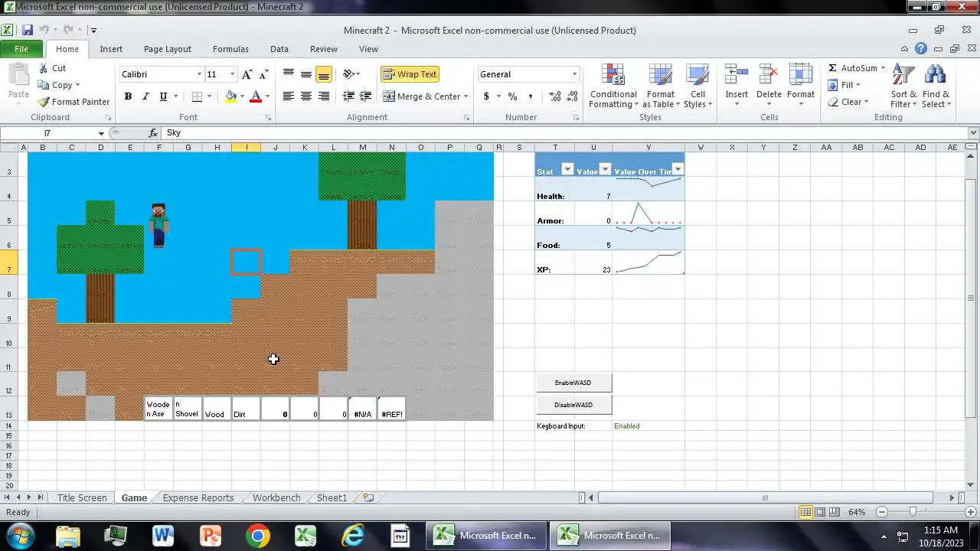Open the File tab

21,49
